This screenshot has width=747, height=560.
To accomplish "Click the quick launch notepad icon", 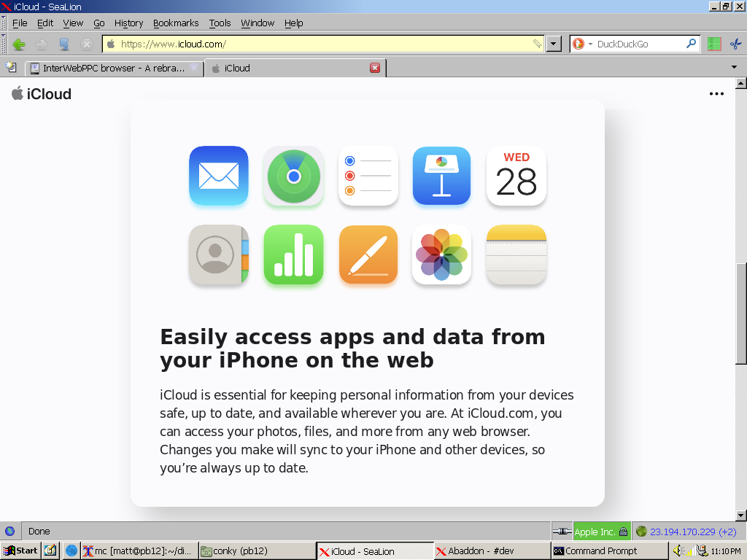I will tap(50, 551).
